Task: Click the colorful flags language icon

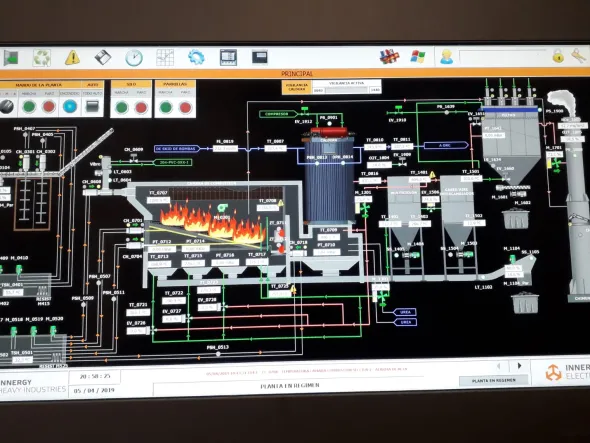Action: point(389,57)
